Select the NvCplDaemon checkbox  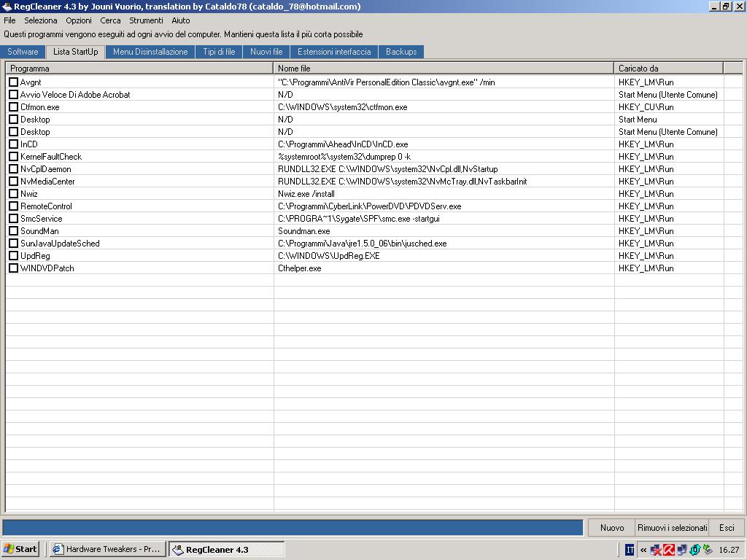[13, 168]
